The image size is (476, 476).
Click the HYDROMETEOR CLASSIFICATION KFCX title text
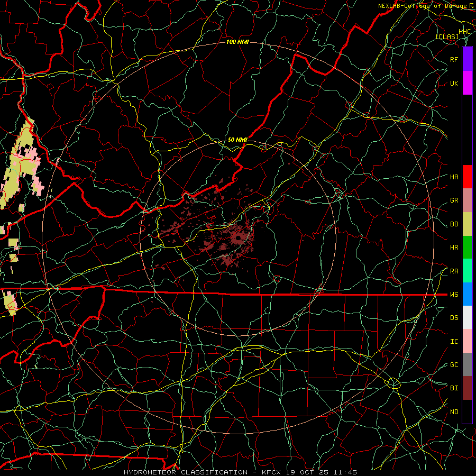pyautogui.click(x=240, y=472)
